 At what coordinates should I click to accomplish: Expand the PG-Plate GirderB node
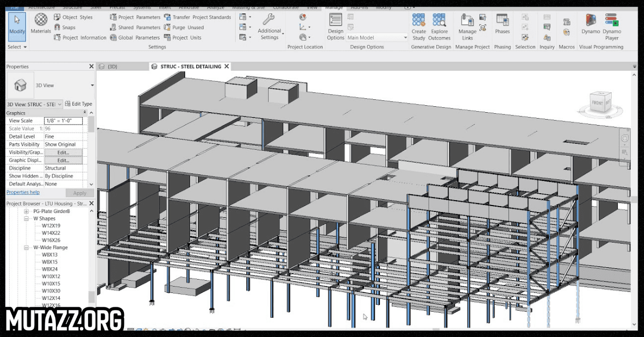(27, 211)
